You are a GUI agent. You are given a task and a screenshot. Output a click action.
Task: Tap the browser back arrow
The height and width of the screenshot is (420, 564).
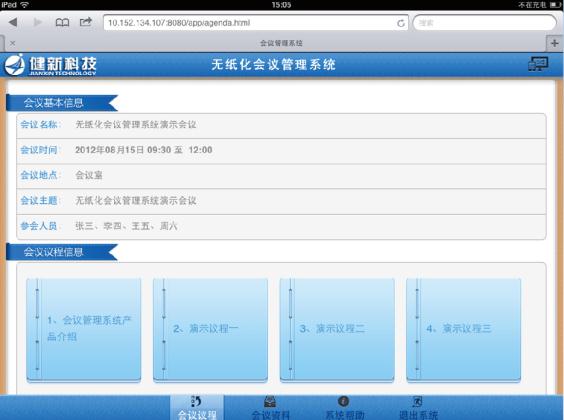tap(13, 23)
